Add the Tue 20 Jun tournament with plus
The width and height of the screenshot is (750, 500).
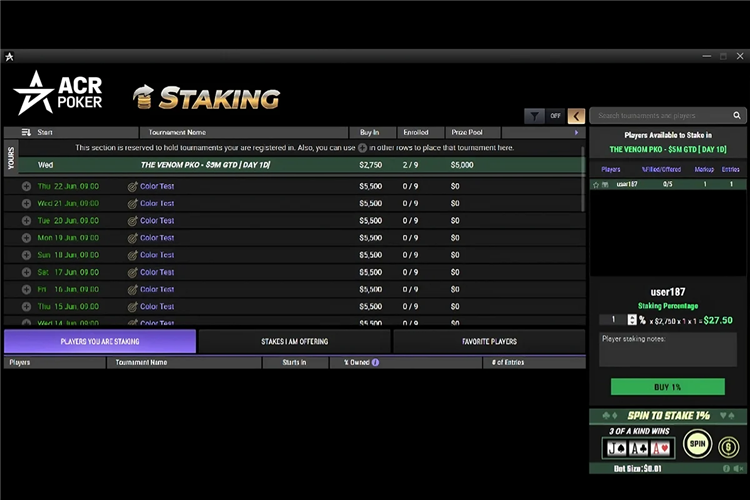click(26, 221)
